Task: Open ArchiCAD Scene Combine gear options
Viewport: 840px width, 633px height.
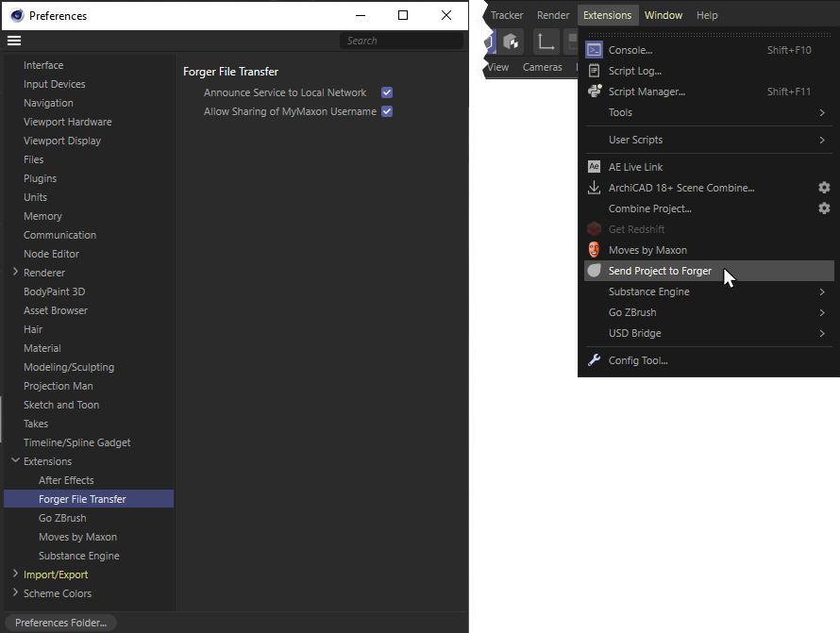Action: [824, 188]
